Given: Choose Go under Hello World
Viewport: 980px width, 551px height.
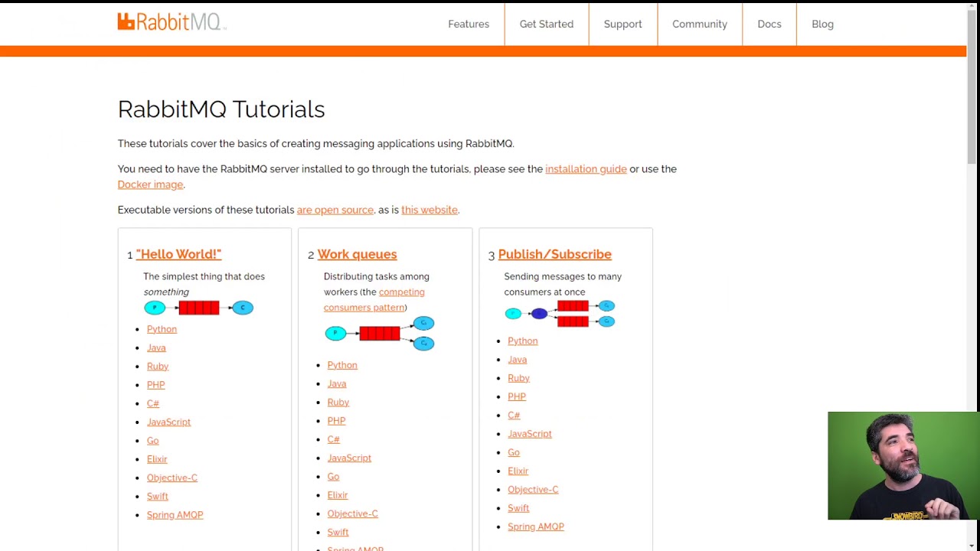Looking at the screenshot, I should click(153, 441).
